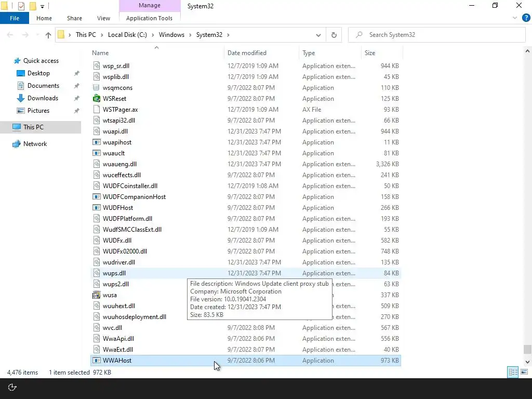Select the wuaueng.dll file

tap(119, 164)
